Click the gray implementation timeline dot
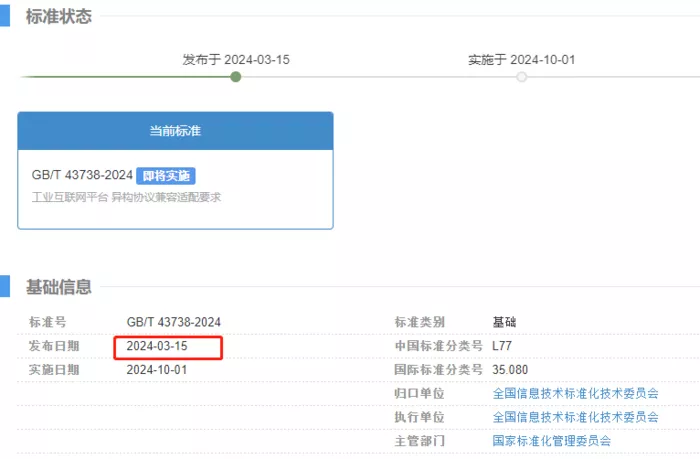The height and width of the screenshot is (459, 700). [x=521, y=77]
